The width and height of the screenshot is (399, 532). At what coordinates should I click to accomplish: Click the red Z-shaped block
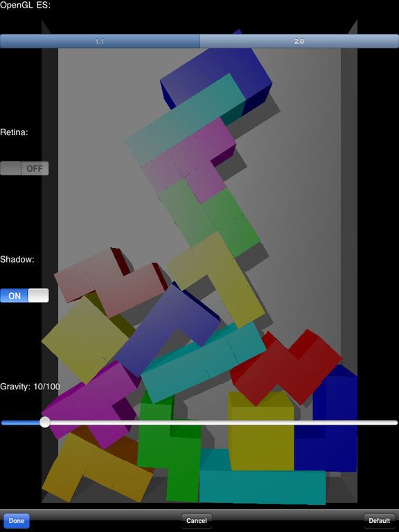click(x=287, y=366)
